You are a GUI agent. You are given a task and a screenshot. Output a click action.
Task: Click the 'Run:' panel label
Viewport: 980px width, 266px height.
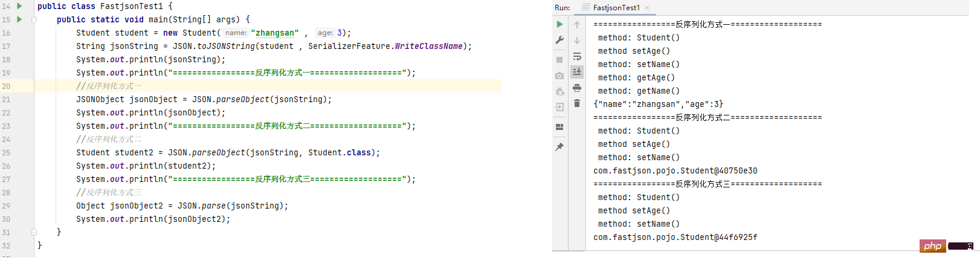562,8
